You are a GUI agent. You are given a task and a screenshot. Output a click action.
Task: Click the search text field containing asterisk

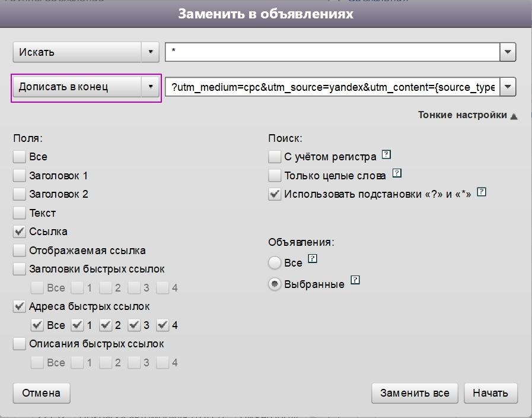[332, 52]
